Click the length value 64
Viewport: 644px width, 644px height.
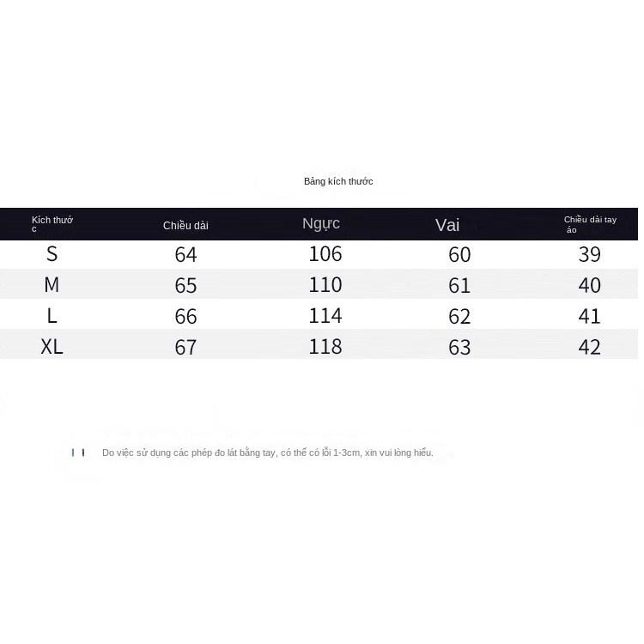[185, 255]
